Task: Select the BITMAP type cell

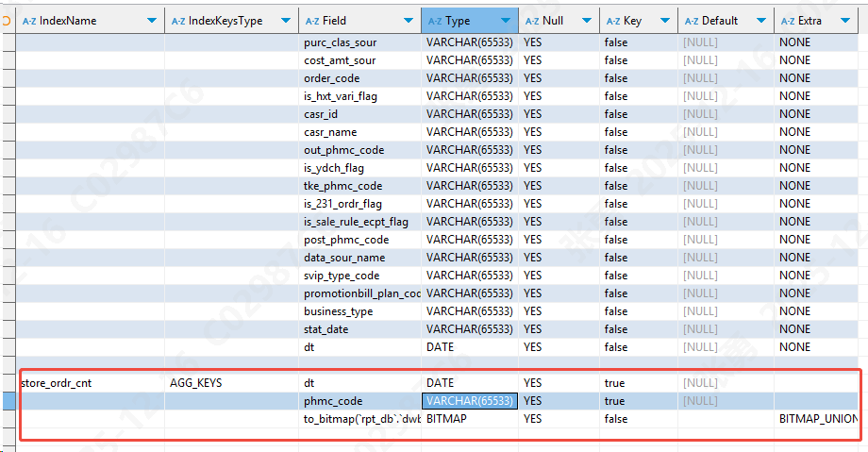Action: [x=470, y=419]
